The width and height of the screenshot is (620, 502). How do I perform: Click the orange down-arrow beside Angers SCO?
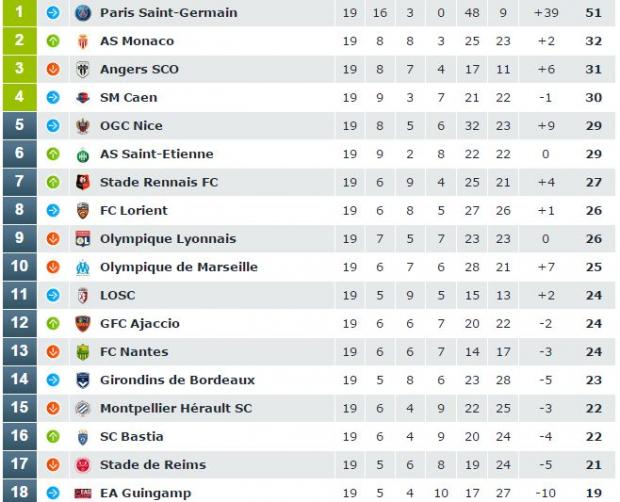(53, 69)
